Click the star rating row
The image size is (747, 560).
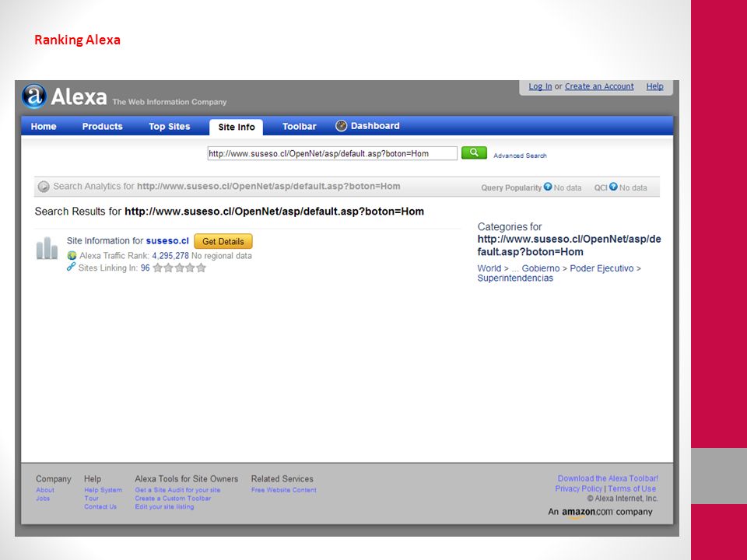coord(179,268)
